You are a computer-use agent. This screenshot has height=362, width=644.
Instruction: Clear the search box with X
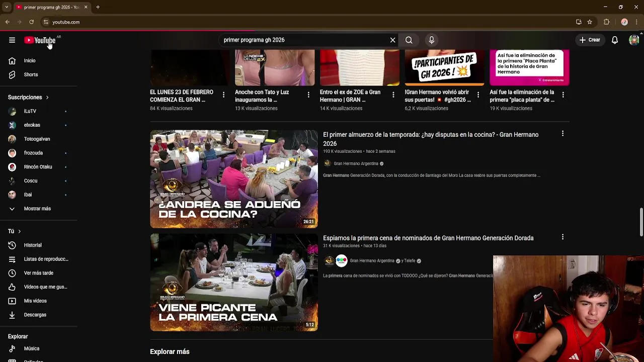(393, 40)
